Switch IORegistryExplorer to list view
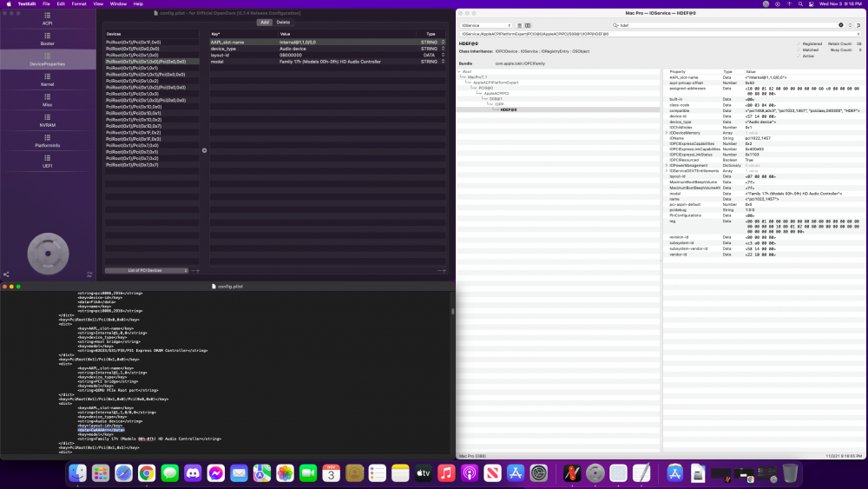 click(x=519, y=25)
